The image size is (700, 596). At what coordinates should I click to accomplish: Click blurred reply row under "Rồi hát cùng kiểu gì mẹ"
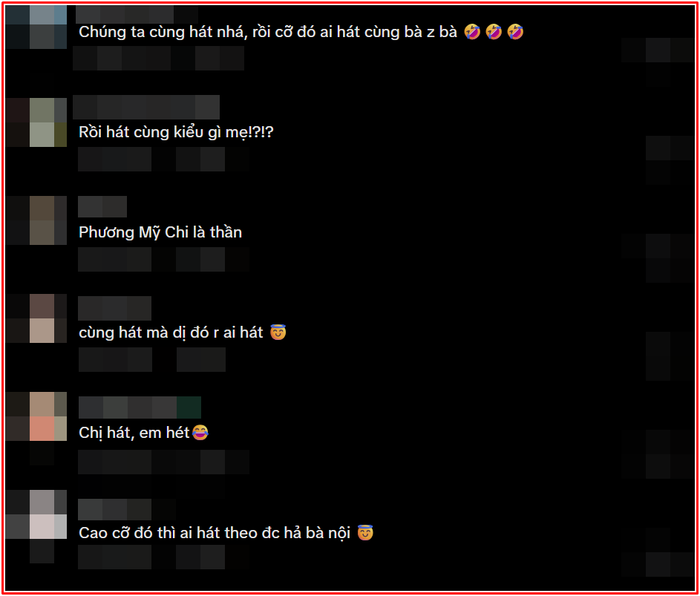click(x=163, y=159)
